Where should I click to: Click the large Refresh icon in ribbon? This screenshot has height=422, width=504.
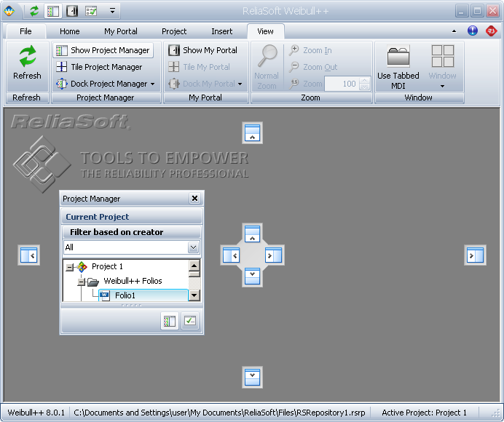point(27,57)
